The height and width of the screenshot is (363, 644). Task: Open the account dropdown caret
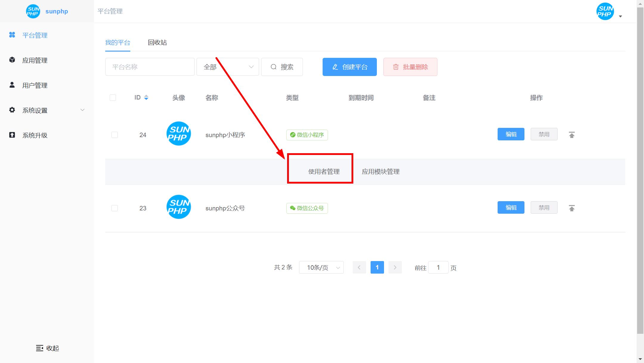(620, 16)
